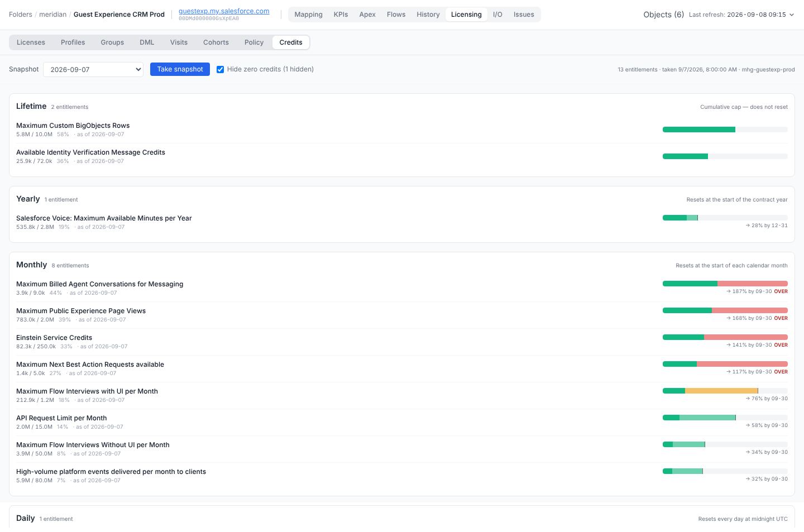Open the Snapshot date dropdown
The height and width of the screenshot is (532, 804).
coord(93,69)
